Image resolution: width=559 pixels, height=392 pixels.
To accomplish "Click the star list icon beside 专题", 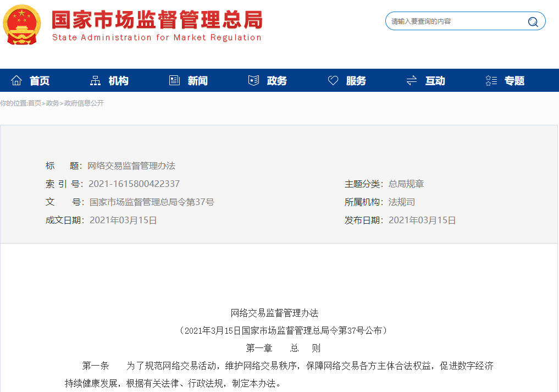I will tap(491, 81).
